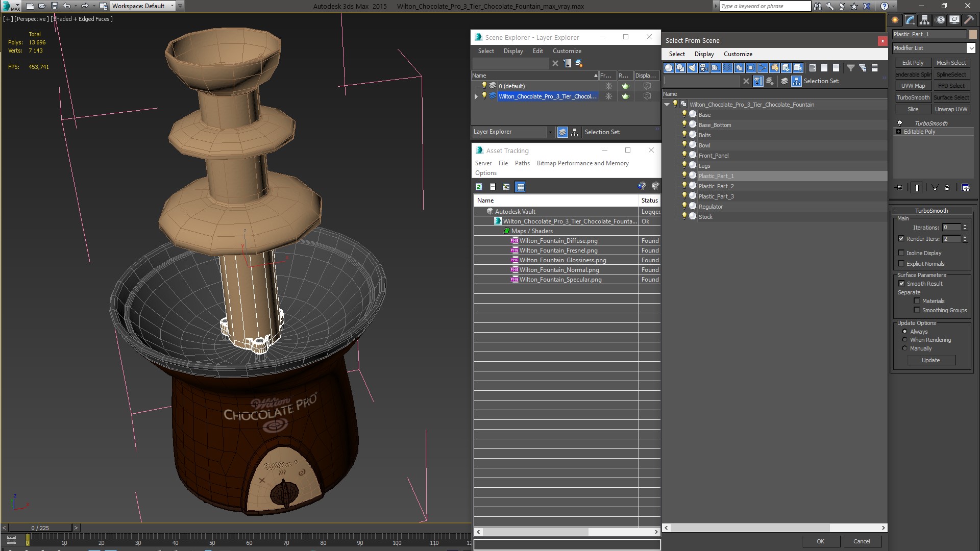This screenshot has width=980, height=551.
Task: Toggle Display Geometry filter in Select From Scene
Action: (669, 68)
